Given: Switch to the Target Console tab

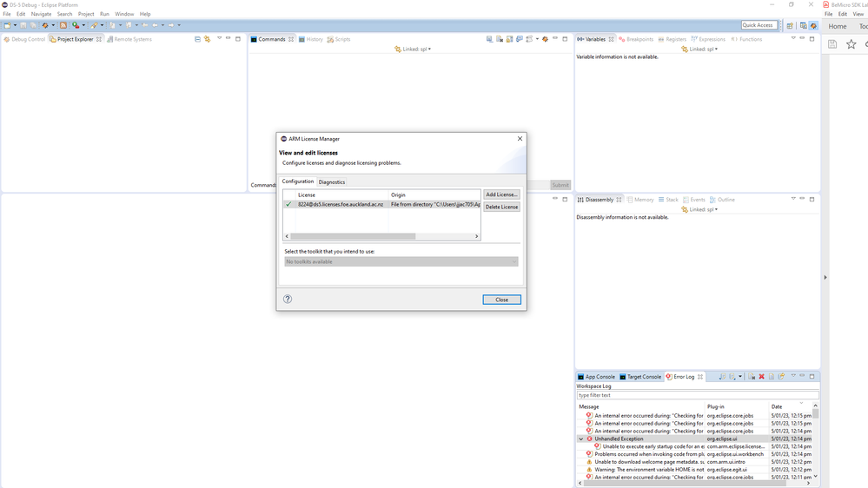Looking at the screenshot, I should click(640, 377).
